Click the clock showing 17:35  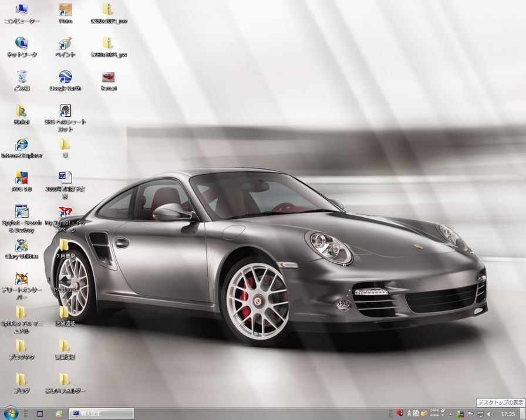(x=508, y=414)
